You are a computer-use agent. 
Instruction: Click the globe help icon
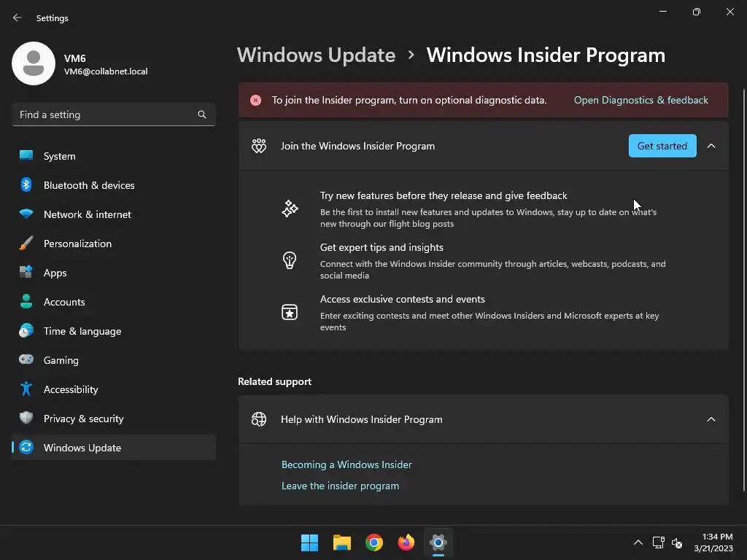(259, 419)
